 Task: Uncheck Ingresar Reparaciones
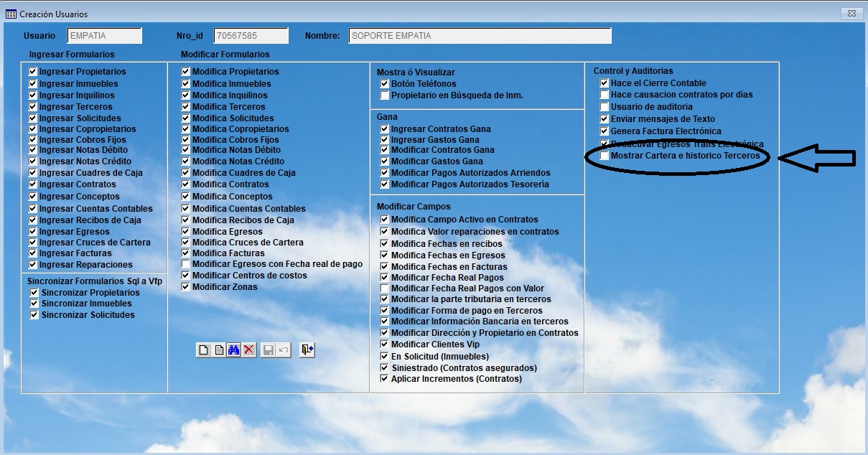click(x=33, y=265)
